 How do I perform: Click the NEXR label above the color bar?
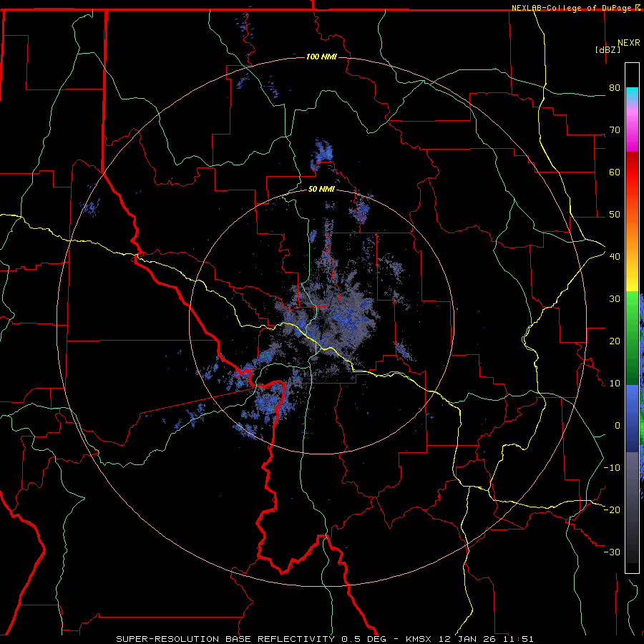pos(629,43)
